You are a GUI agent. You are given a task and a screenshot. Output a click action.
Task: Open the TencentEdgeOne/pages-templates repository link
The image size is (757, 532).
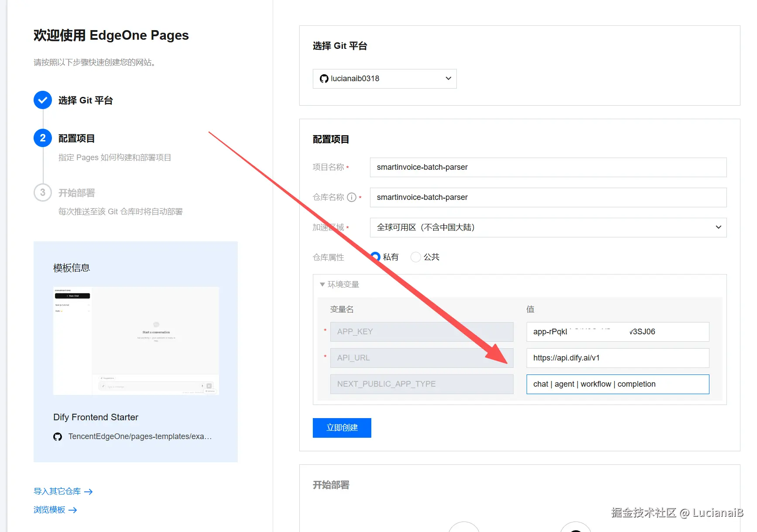(140, 436)
